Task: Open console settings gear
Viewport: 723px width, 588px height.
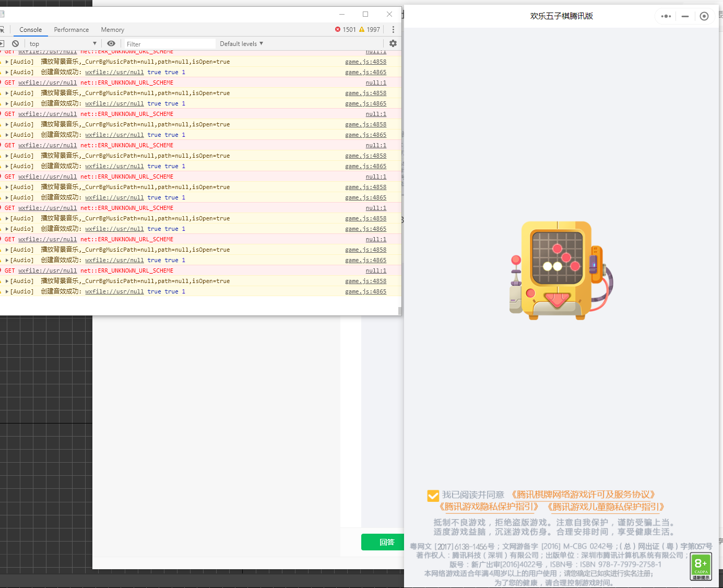Action: click(x=393, y=44)
